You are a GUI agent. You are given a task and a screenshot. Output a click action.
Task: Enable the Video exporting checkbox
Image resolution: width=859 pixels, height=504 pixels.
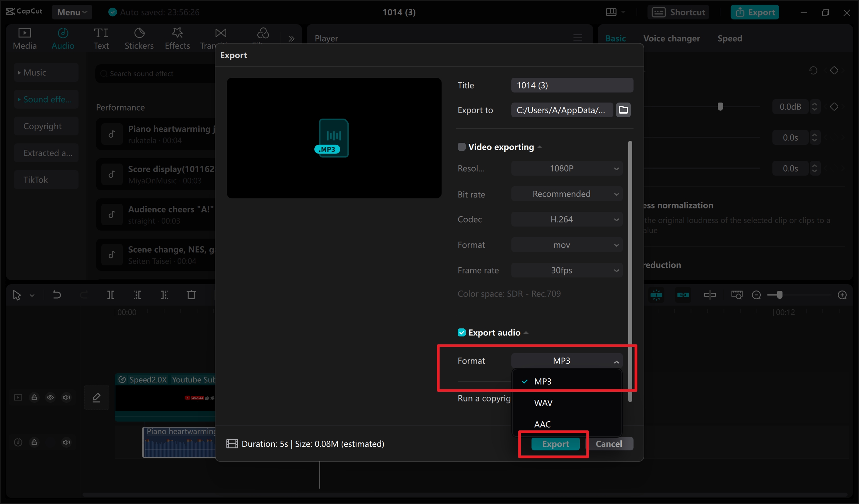point(461,146)
